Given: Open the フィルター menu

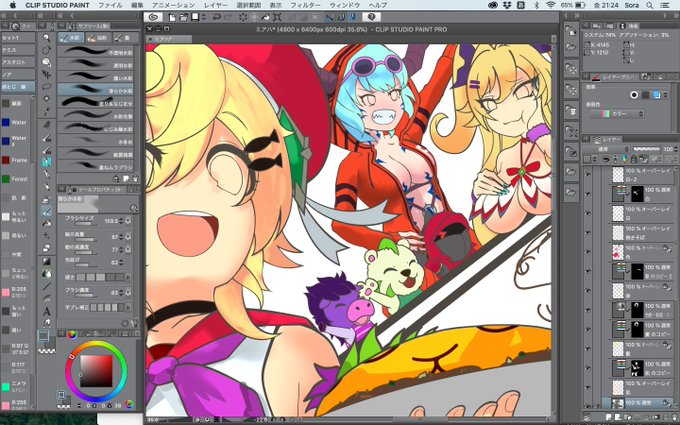Looking at the screenshot, I should pyautogui.click(x=305, y=5).
